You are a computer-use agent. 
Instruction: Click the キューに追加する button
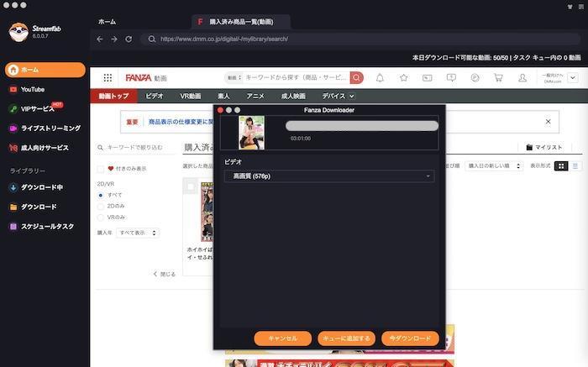pos(346,338)
